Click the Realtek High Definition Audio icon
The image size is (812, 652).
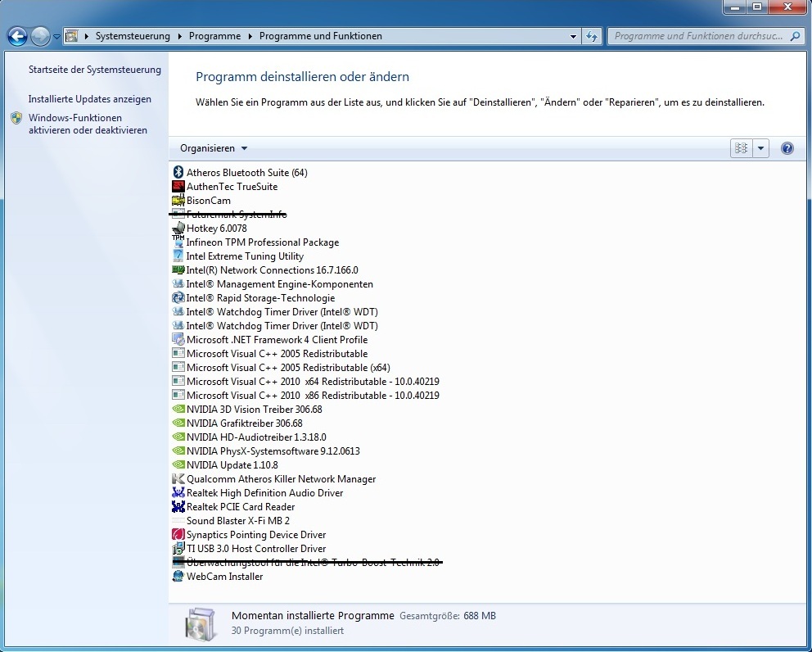[178, 492]
